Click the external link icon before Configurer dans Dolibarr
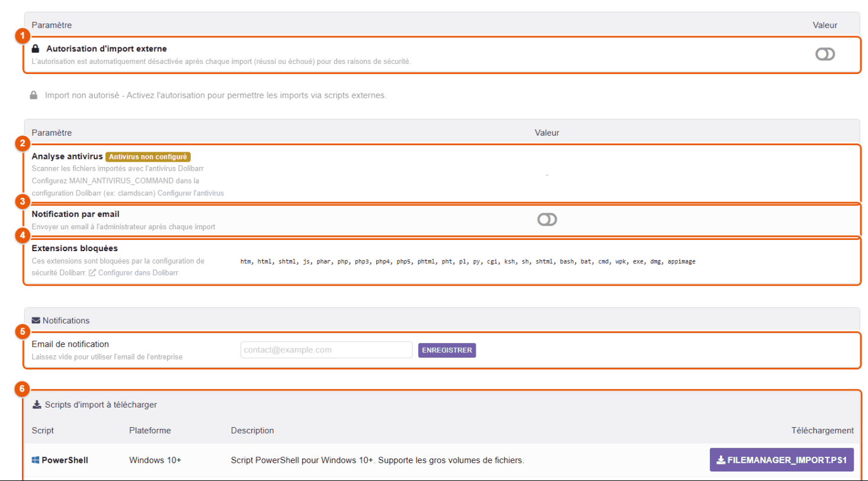The height and width of the screenshot is (481, 868). pyautogui.click(x=92, y=272)
